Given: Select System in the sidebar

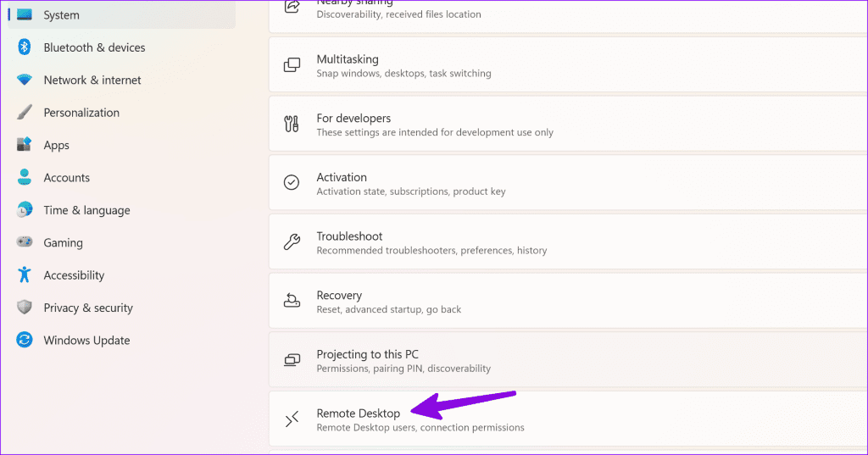Looking at the screenshot, I should (61, 15).
